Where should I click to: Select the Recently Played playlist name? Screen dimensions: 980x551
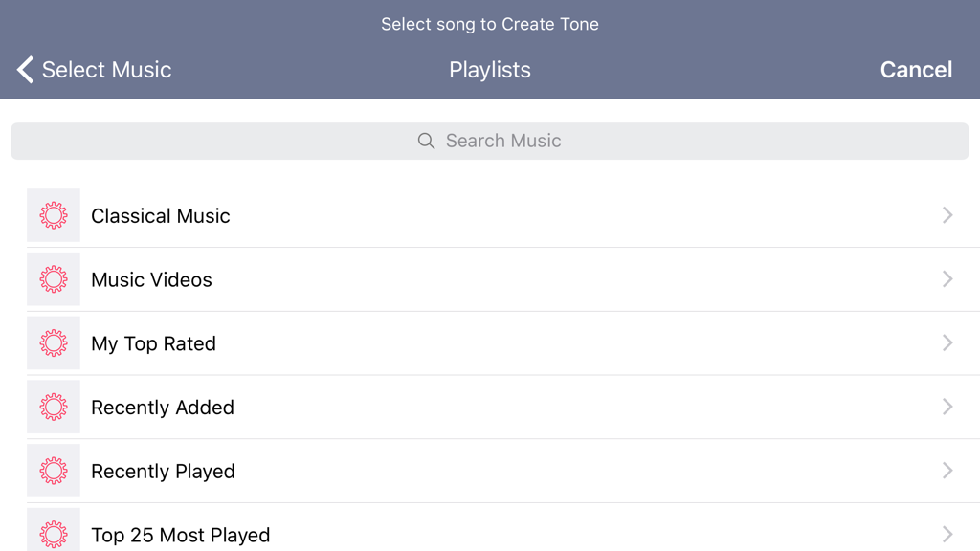(163, 471)
